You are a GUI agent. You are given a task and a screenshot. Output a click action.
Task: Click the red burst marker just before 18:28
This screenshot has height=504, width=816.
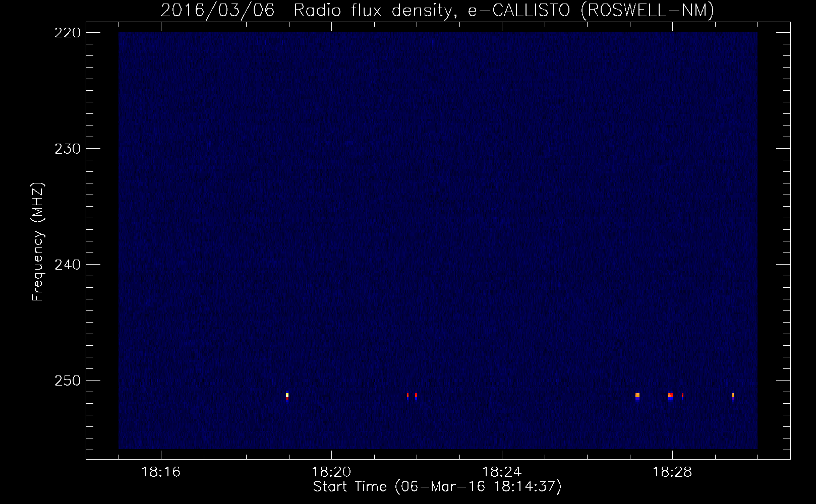(671, 396)
